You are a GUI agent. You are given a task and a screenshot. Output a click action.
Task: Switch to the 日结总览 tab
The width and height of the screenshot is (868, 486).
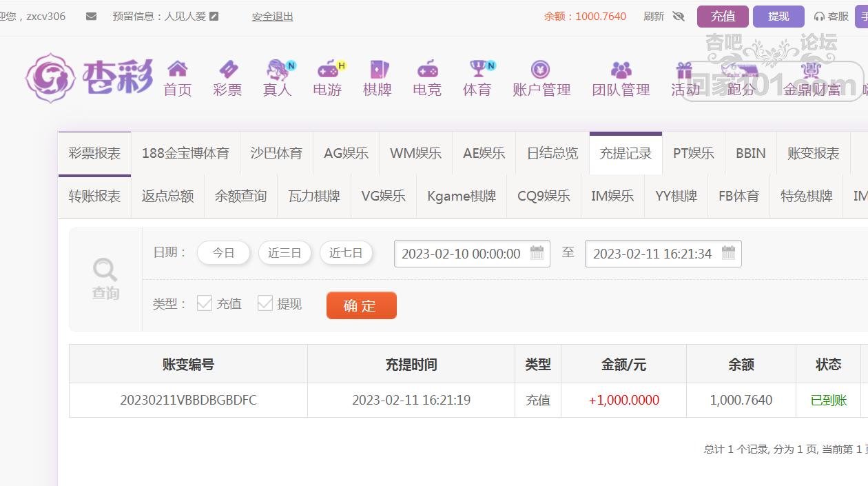552,154
